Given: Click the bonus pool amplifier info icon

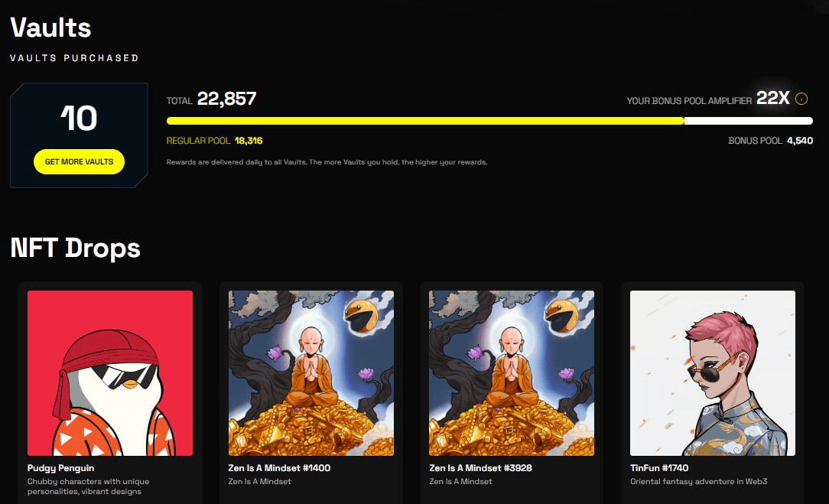Looking at the screenshot, I should coord(801,99).
